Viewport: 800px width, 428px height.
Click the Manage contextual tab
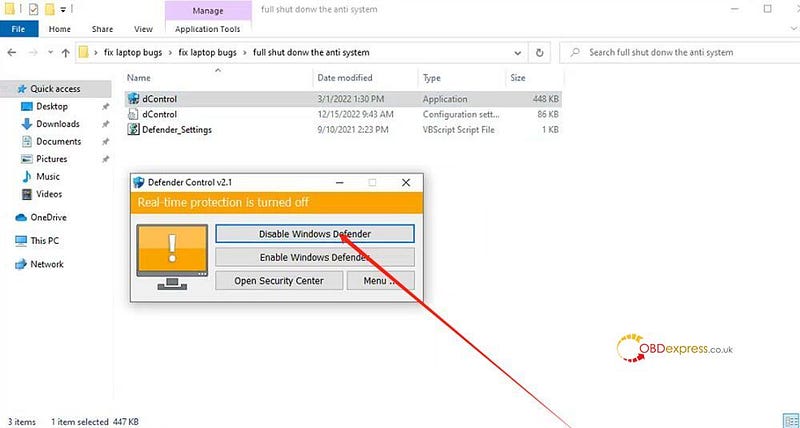[x=208, y=10]
